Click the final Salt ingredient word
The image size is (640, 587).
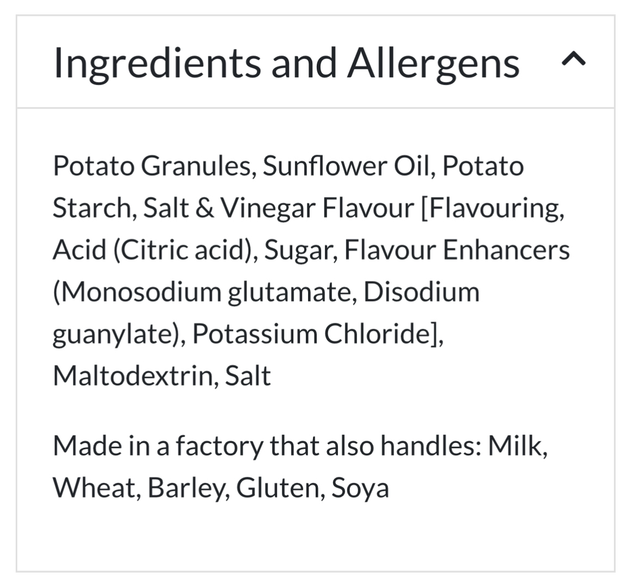click(x=248, y=376)
